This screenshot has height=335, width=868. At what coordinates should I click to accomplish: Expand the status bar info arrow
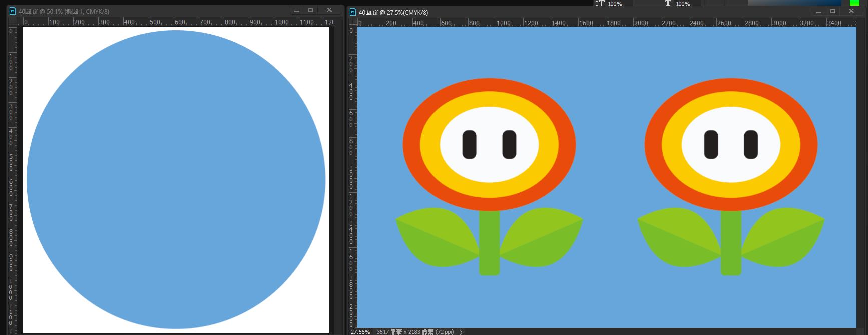(x=461, y=332)
